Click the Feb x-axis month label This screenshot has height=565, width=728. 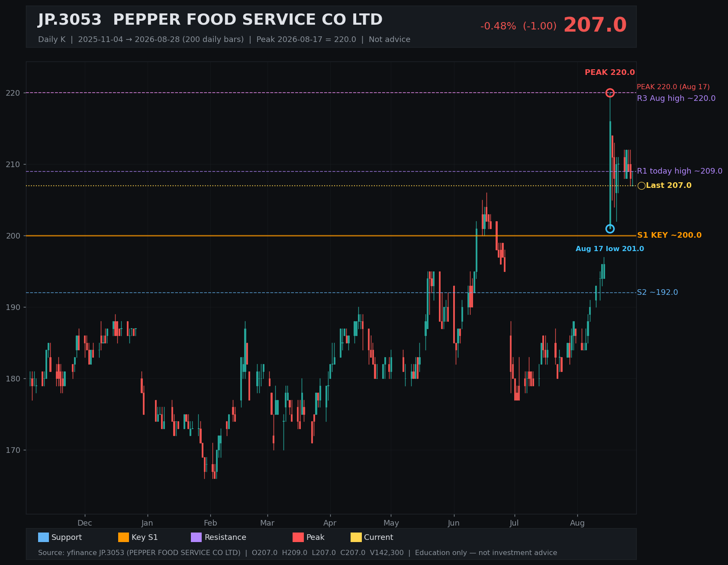coord(210,523)
